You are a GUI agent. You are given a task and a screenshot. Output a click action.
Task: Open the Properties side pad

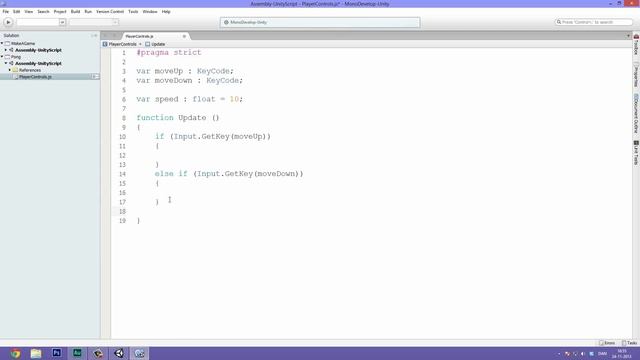pos(636,75)
